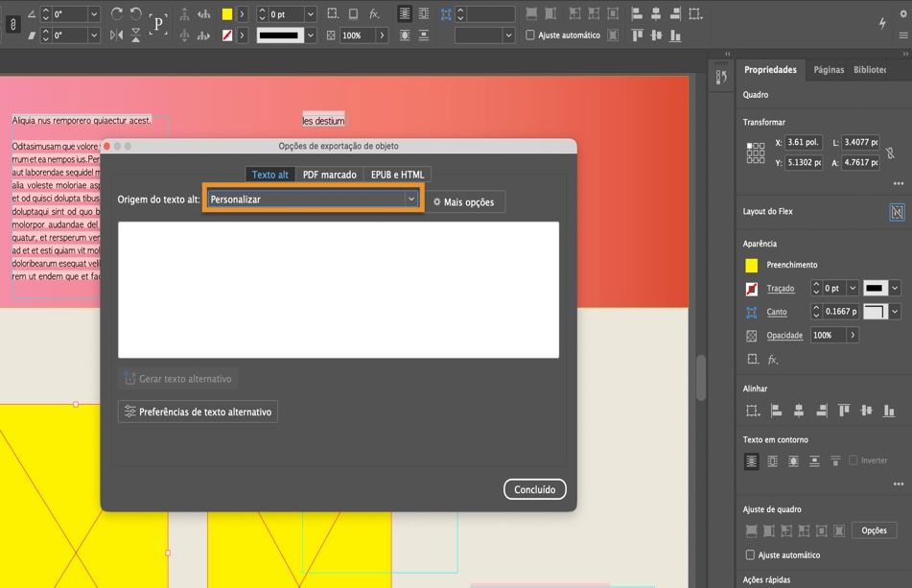Click drop shadow icon in top toolbar
This screenshot has height=588, width=912.
(353, 13)
